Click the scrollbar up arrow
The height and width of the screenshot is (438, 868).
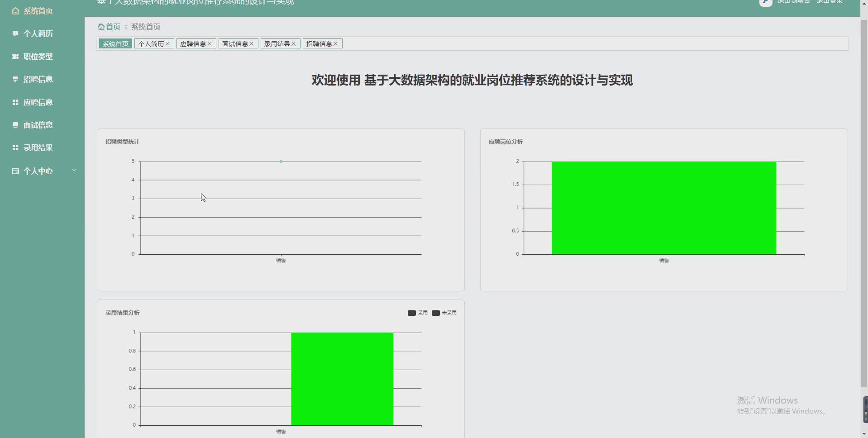pyautogui.click(x=864, y=4)
